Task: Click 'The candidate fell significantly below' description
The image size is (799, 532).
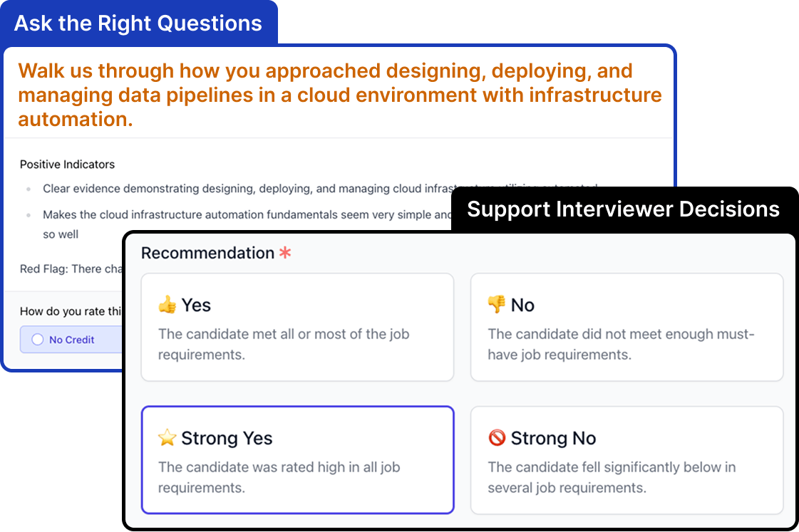Action: click(612, 478)
